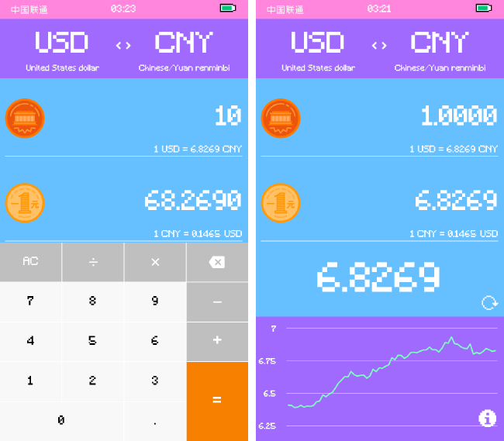Open the info icon on chart
504x441 pixels.
click(x=487, y=419)
